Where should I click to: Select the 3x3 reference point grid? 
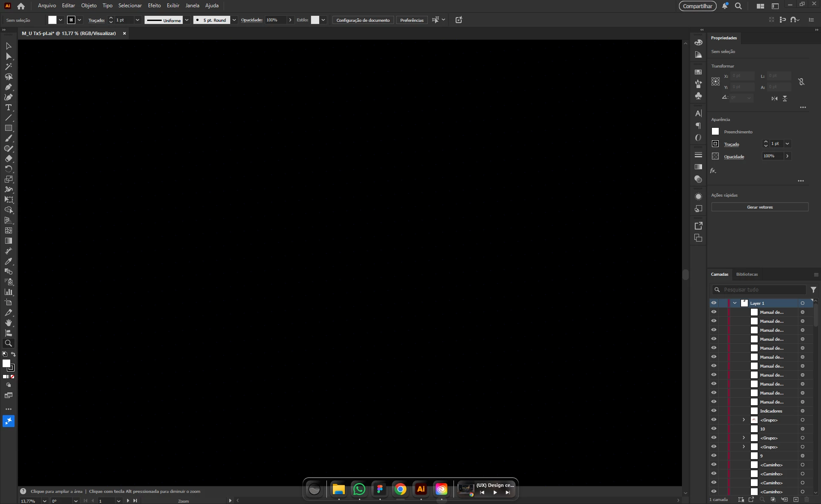[715, 82]
